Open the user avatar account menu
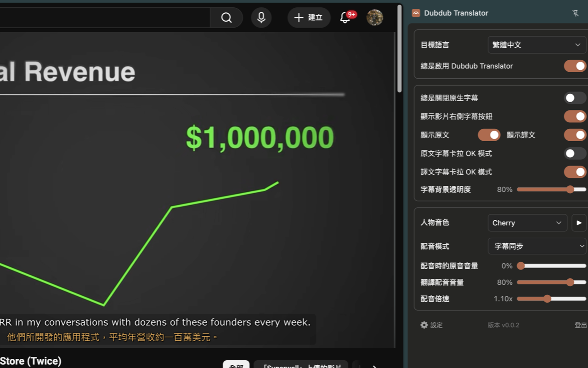This screenshot has height=368, width=588. click(x=375, y=17)
